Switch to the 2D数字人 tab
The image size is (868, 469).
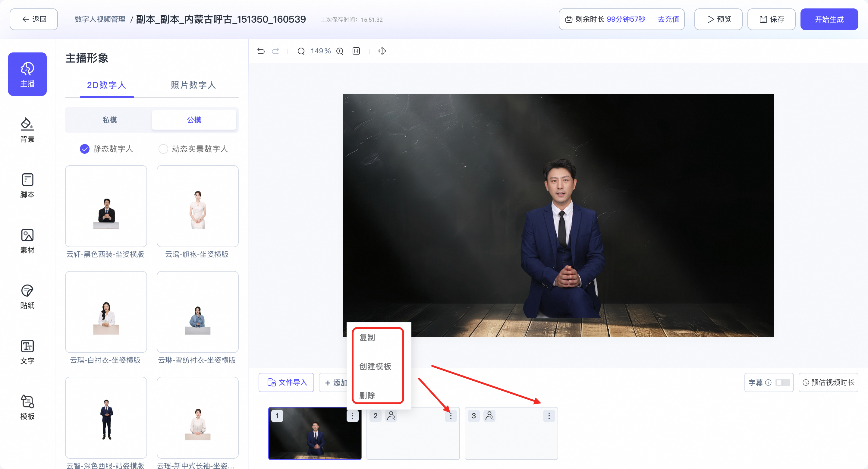point(106,85)
